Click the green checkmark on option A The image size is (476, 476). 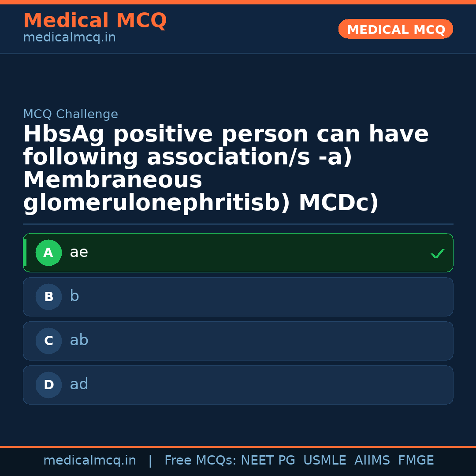pyautogui.click(x=437, y=253)
